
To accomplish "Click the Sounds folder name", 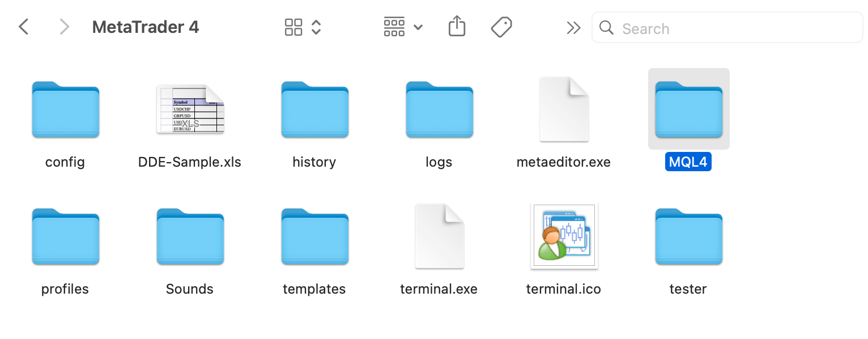I will [190, 289].
